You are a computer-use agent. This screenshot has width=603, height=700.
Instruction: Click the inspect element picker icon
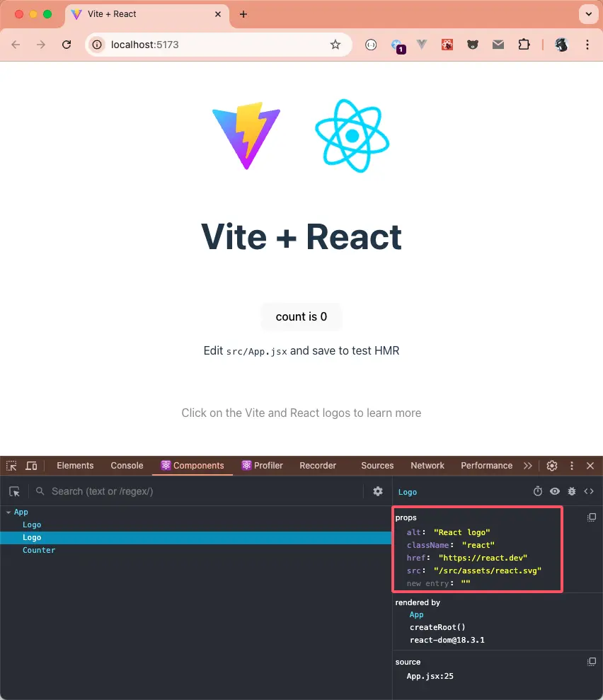pyautogui.click(x=11, y=466)
